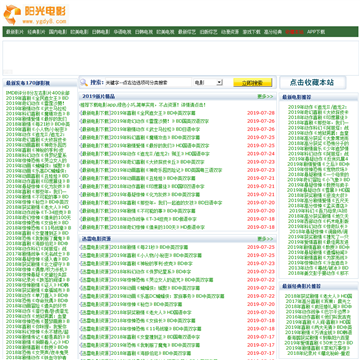360x360 pixels.
Task: Open the 《小人物/小秘密》 resource link
Action: point(156,255)
